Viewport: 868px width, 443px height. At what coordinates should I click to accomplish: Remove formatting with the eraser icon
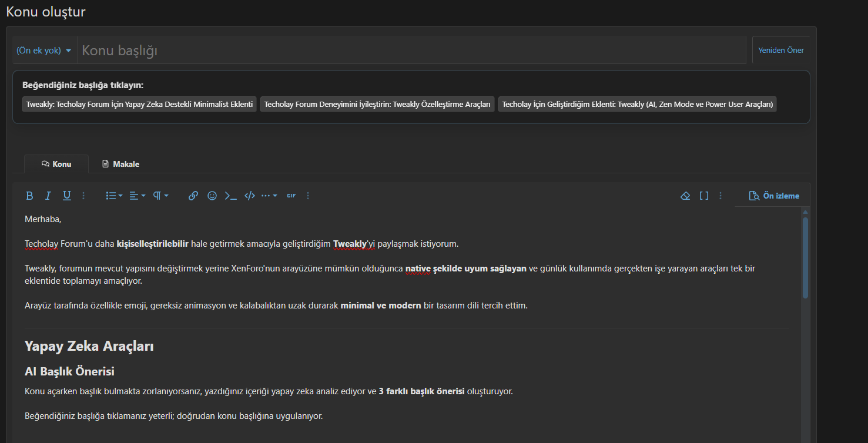[x=685, y=196]
